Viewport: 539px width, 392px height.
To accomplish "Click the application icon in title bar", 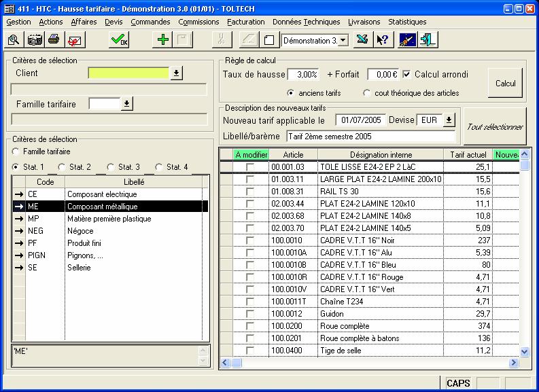I will [10, 9].
